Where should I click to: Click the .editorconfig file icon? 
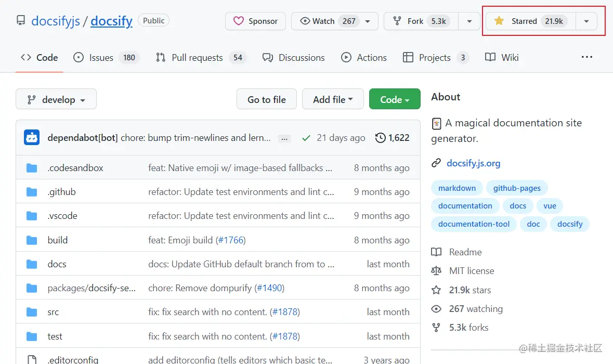point(32,360)
